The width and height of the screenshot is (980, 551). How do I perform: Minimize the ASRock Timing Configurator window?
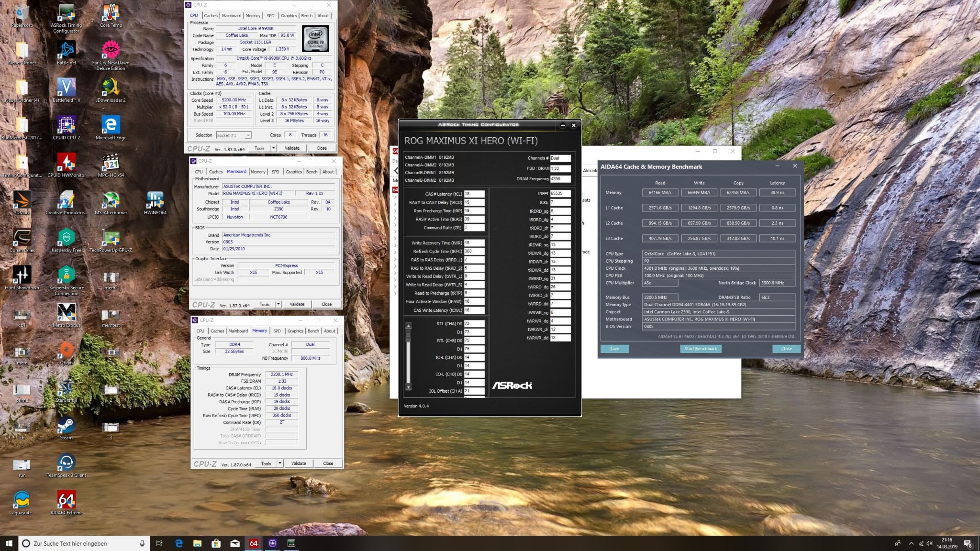coord(563,125)
